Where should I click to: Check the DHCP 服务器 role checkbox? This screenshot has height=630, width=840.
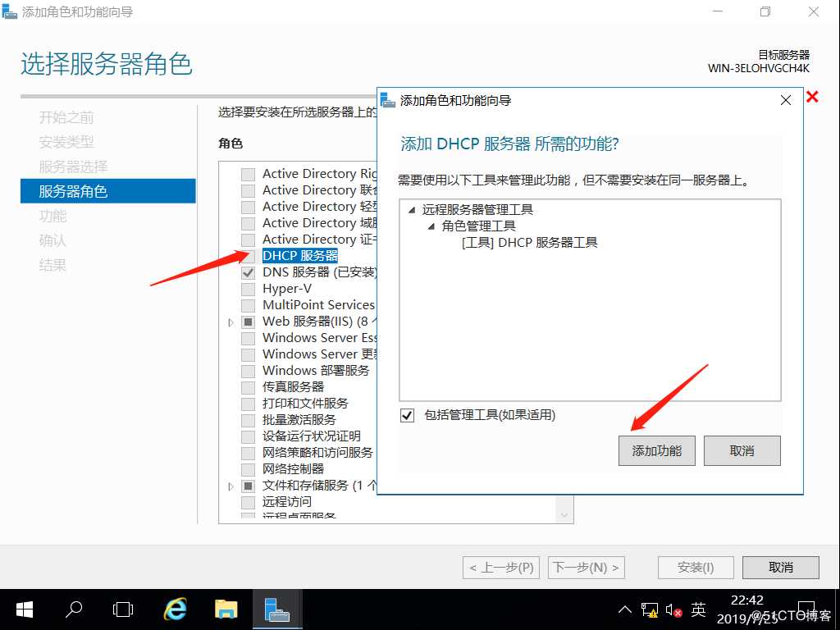tap(248, 256)
